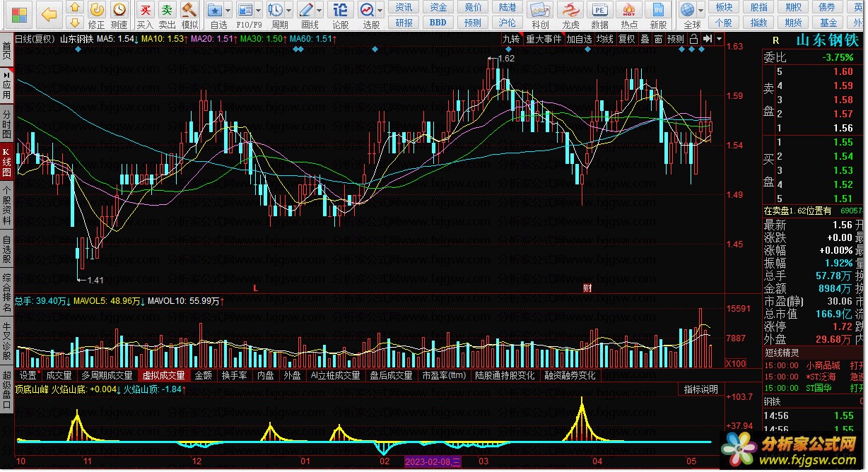Click the 财 financial marker under chart
The width and height of the screenshot is (868, 472).
(x=587, y=289)
